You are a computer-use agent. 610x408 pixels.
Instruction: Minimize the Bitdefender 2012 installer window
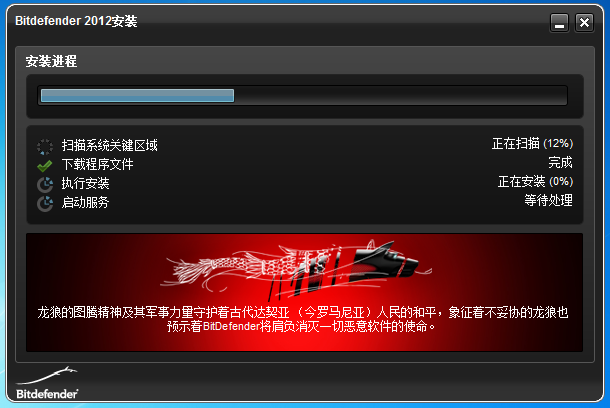(x=559, y=23)
